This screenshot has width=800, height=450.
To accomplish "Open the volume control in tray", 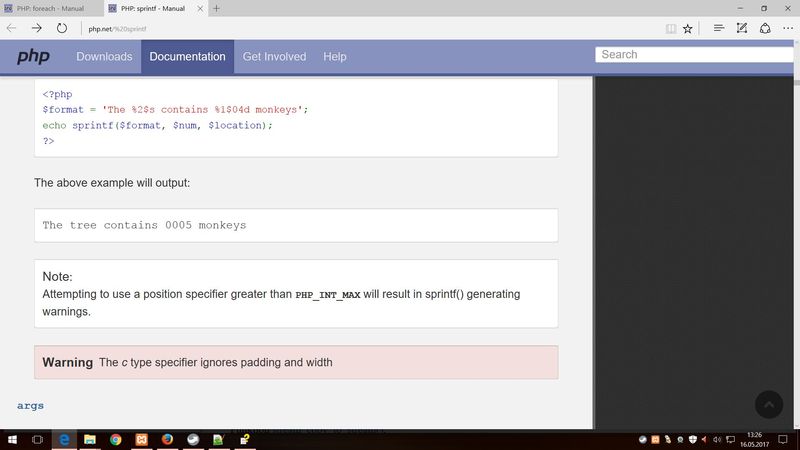I will [x=717, y=439].
